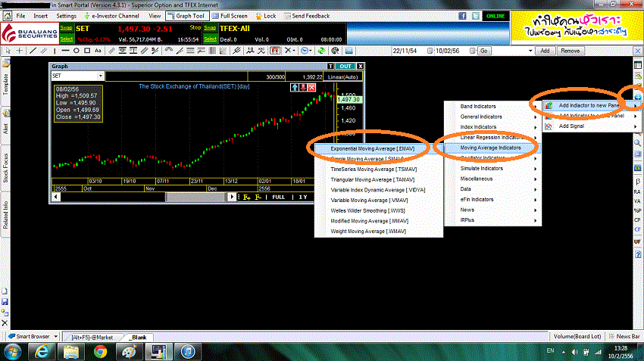Click the F+ zoom button
The width and height of the screenshot is (644, 361).
(246, 198)
